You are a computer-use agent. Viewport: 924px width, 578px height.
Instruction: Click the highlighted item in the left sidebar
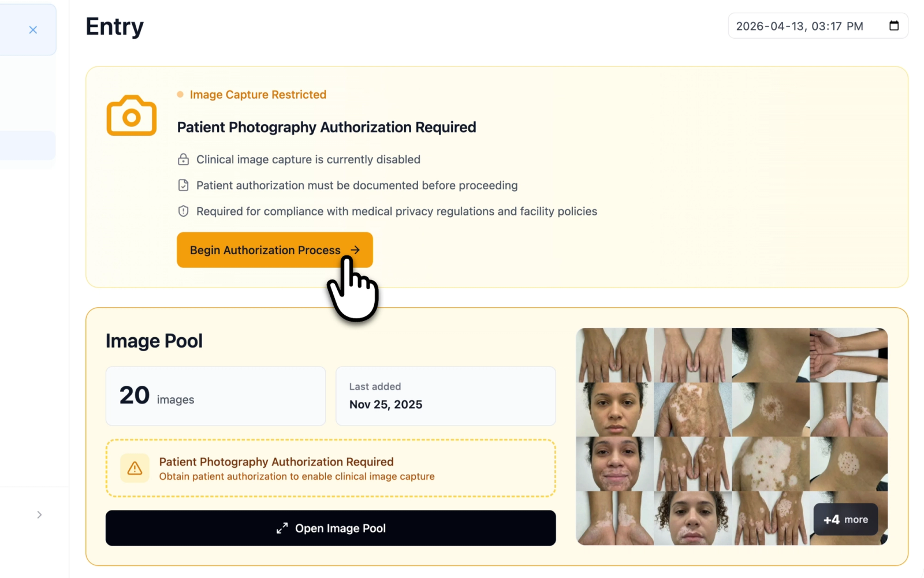click(27, 146)
